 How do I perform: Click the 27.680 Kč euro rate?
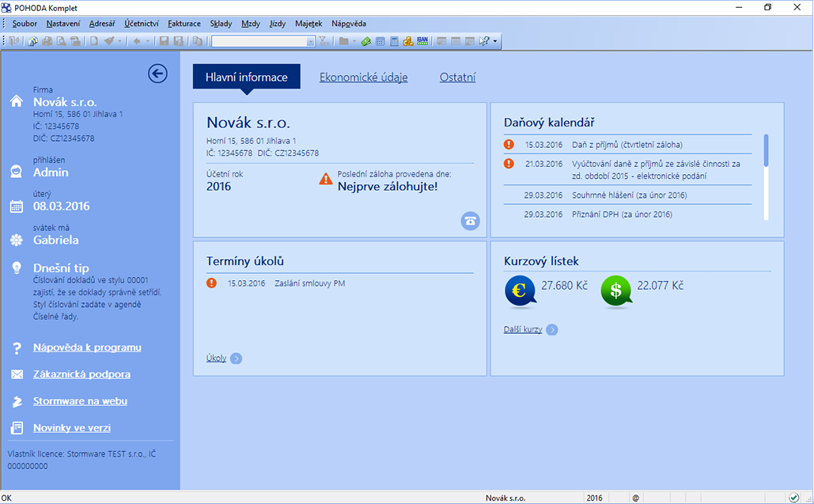click(x=564, y=286)
